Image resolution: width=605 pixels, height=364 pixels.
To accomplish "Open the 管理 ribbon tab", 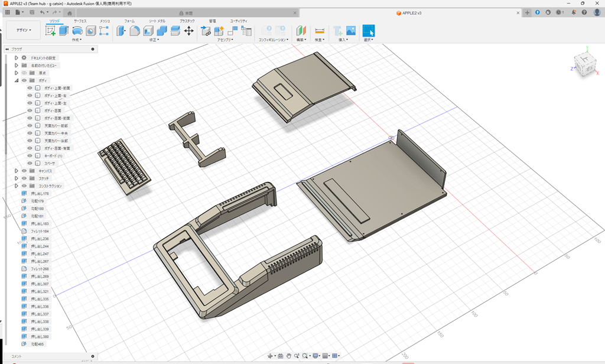I will click(x=212, y=19).
